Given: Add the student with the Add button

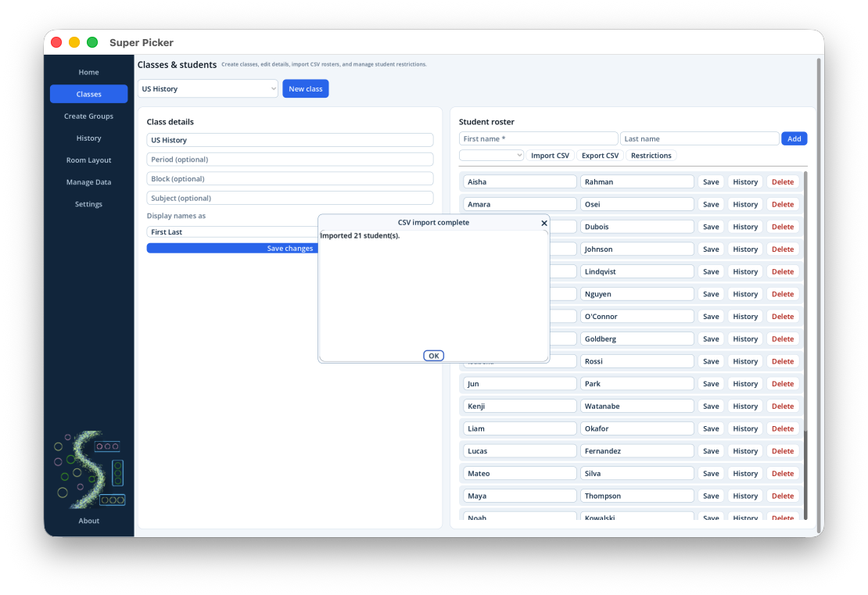Looking at the screenshot, I should point(794,139).
